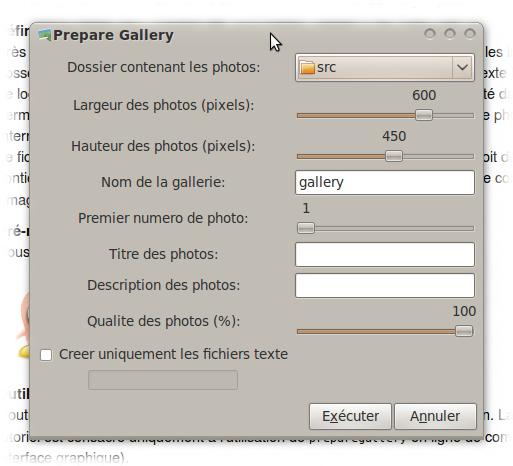
Task: Maximize the Prepare Gallery dialog
Action: [450, 34]
